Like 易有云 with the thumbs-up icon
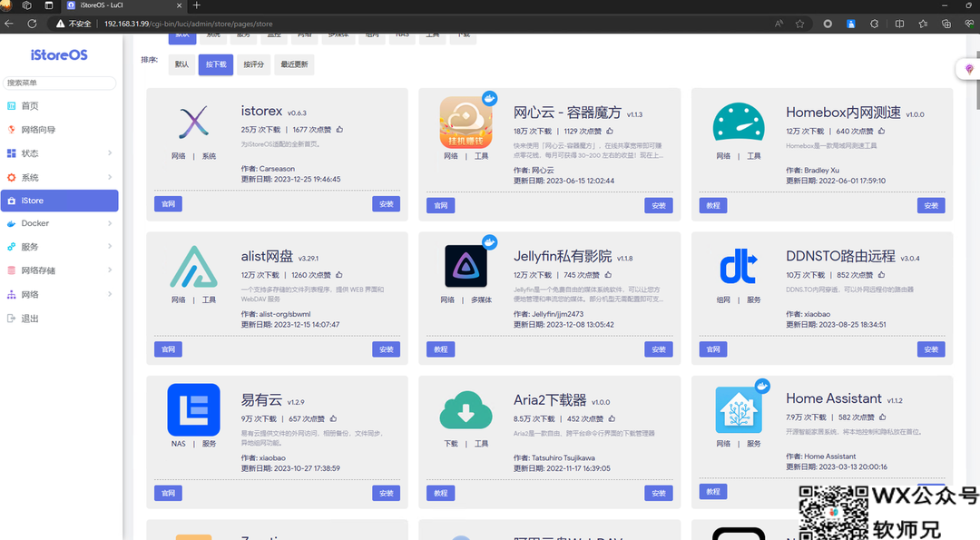Image resolution: width=980 pixels, height=540 pixels. click(x=333, y=418)
